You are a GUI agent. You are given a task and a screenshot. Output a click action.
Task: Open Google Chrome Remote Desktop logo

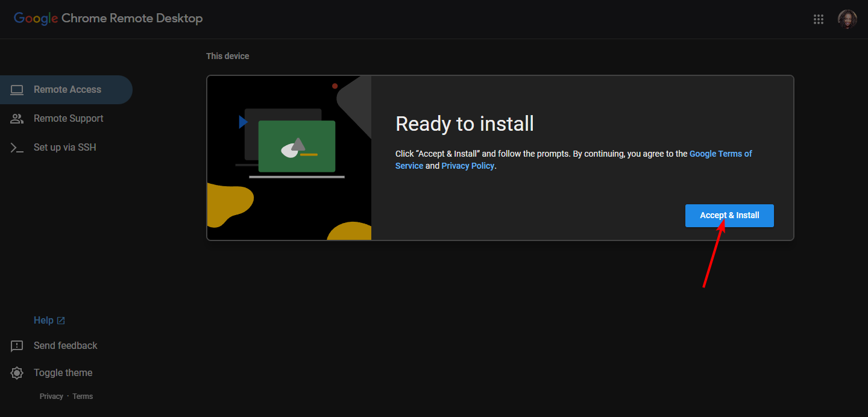point(108,19)
